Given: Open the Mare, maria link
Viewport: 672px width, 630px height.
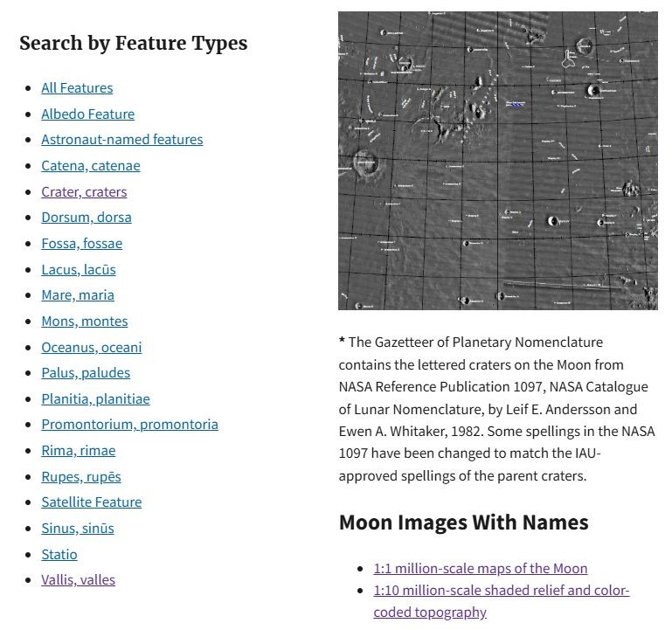Looking at the screenshot, I should (x=77, y=294).
